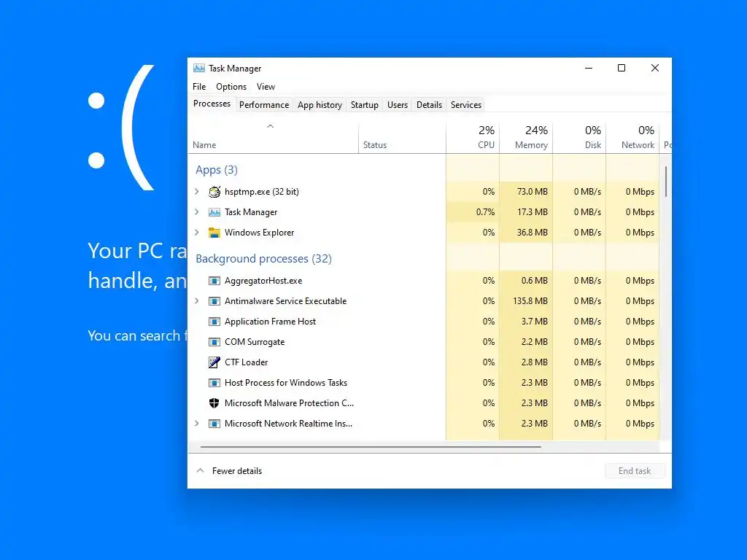Select the Processes tab
This screenshot has width=747, height=560.
212,104
